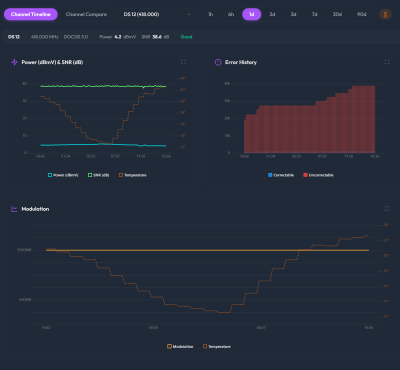
Task: Expand the Modulation chart fullscreen
Action: [387, 209]
